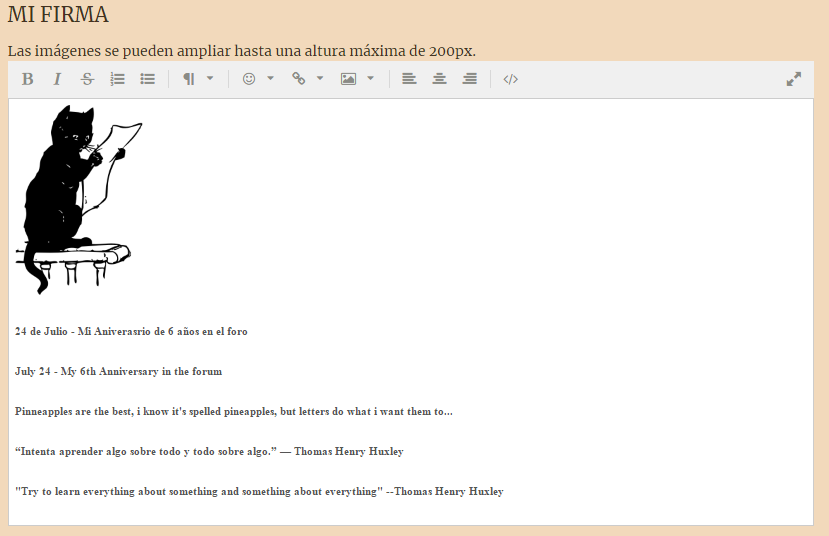Image resolution: width=829 pixels, height=536 pixels.
Task: Click the 'MI FIRMA' heading
Action: [x=58, y=14]
